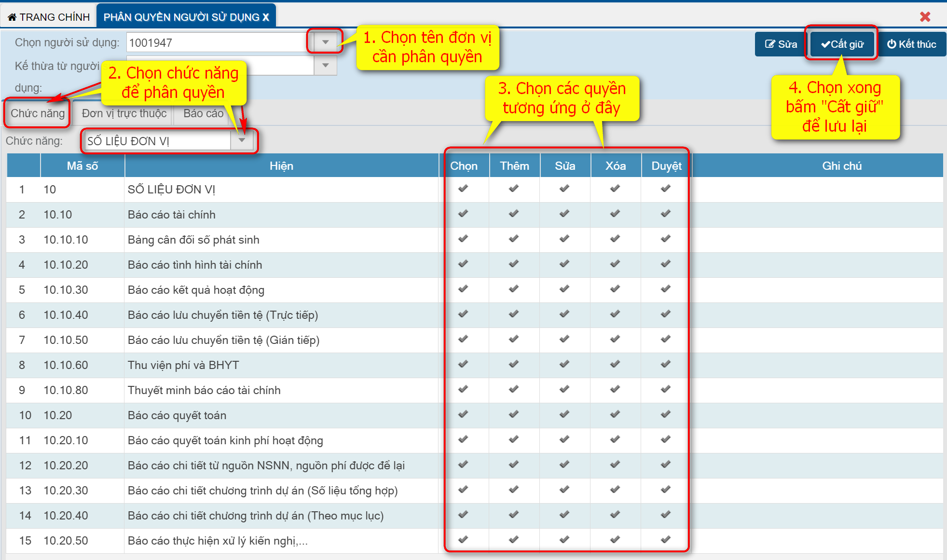Toggle Duyệt checkmark for Báo cáo quyết toán

point(666,414)
